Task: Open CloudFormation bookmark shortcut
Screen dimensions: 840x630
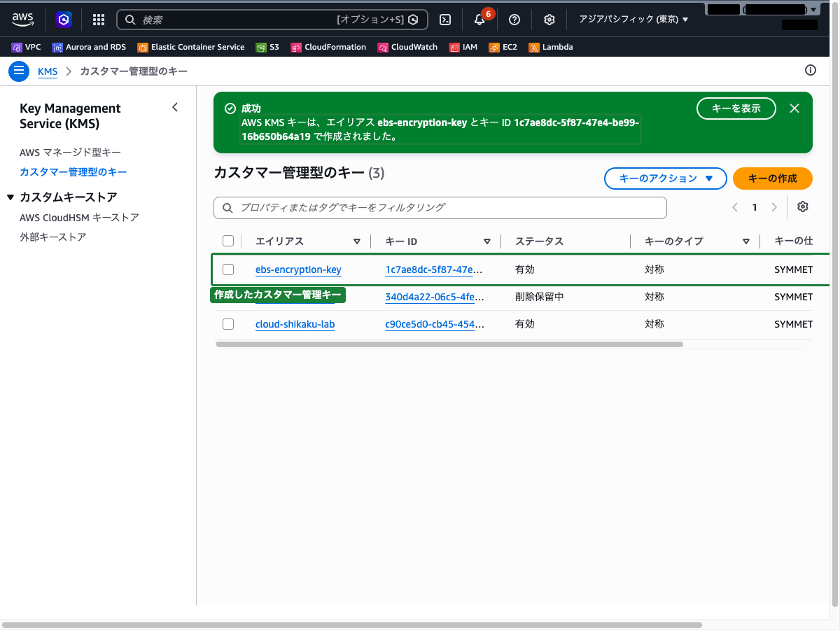Action: point(328,47)
